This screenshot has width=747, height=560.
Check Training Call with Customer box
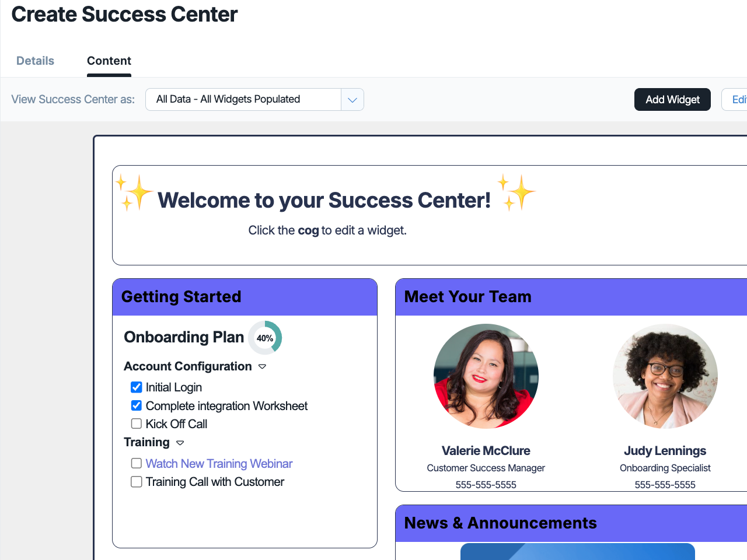tap(137, 481)
